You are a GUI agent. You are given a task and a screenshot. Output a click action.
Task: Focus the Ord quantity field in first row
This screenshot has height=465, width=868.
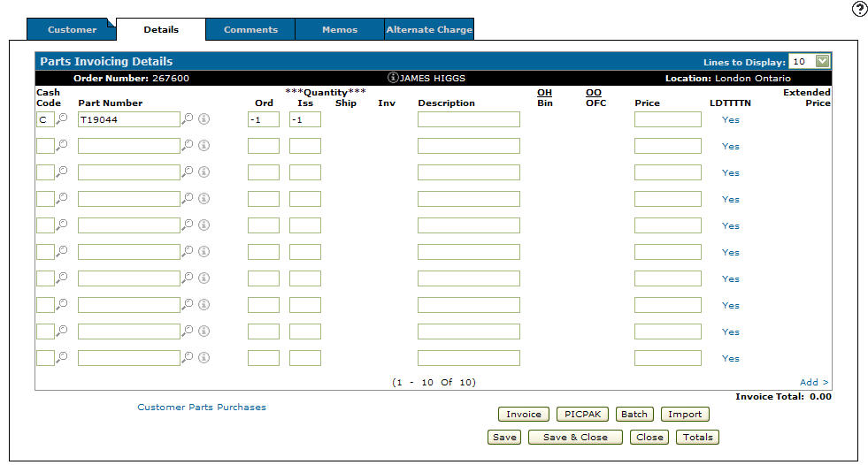264,119
